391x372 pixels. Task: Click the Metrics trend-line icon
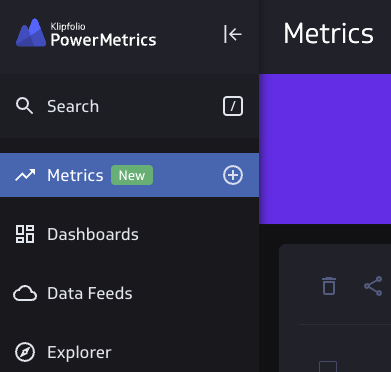25,175
